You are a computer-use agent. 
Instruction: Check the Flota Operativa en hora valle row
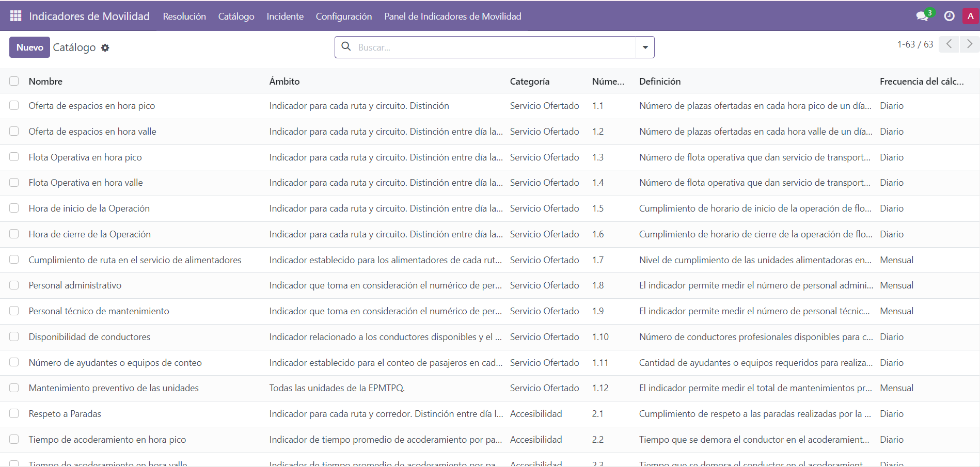pyautogui.click(x=14, y=182)
